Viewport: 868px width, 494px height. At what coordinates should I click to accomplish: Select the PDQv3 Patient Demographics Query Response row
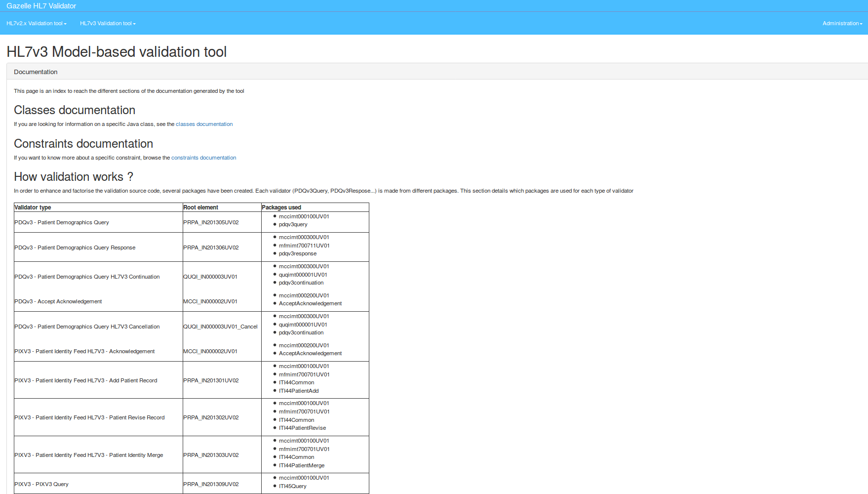tap(75, 247)
